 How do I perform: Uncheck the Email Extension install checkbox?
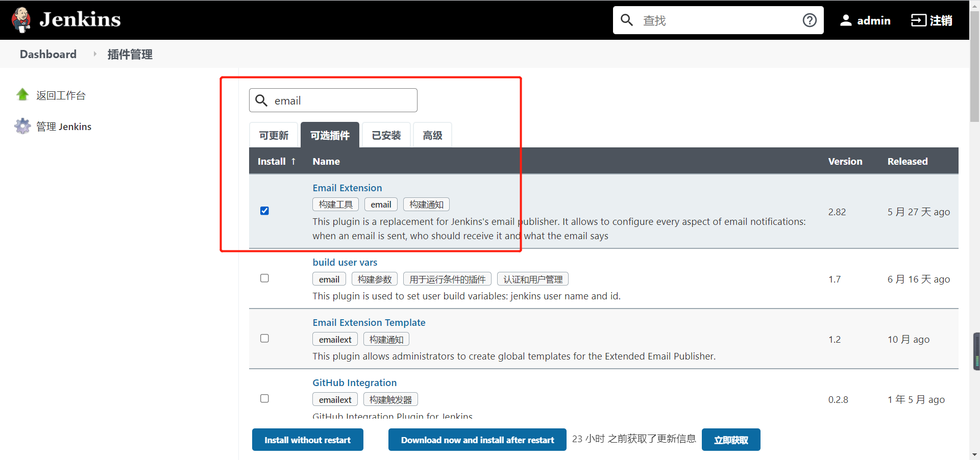click(x=264, y=211)
